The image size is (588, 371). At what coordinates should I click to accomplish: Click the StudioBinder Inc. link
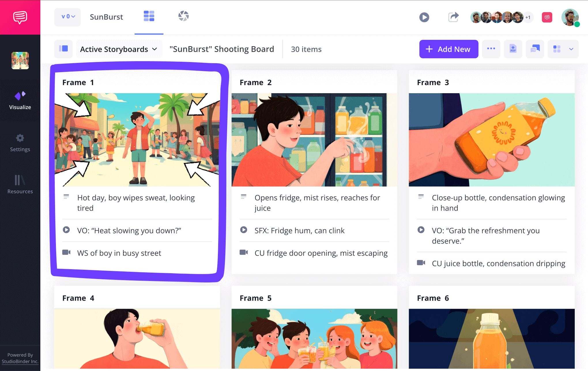(x=20, y=361)
